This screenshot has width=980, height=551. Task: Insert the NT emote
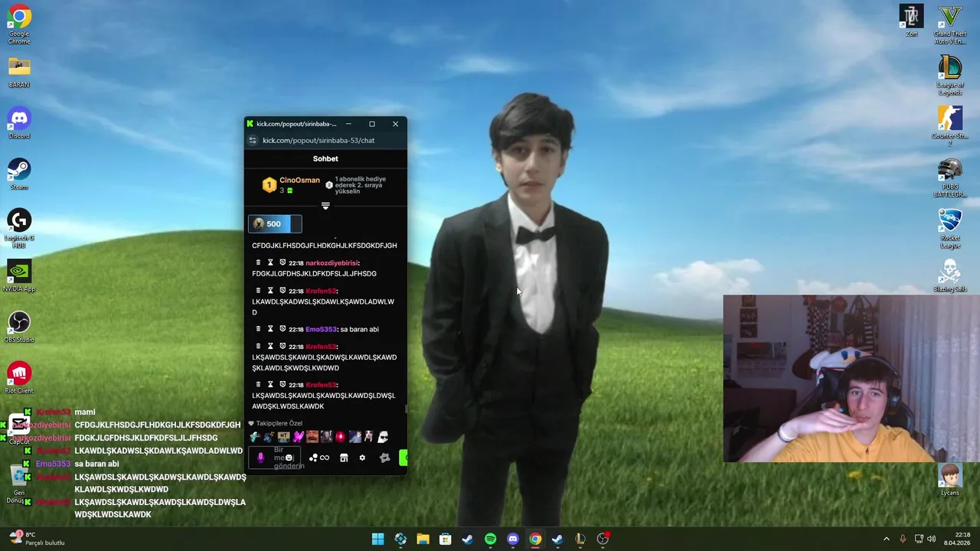[x=284, y=437]
